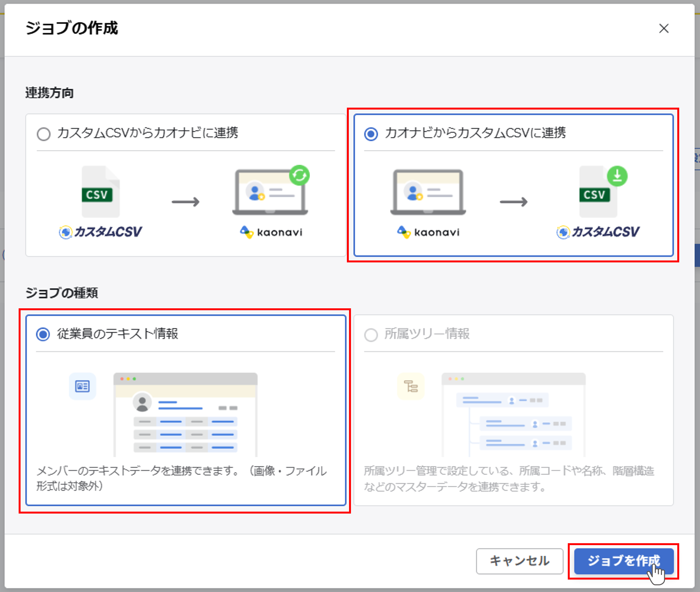Select カスタムCSVからカオナビに連携 radio button
The width and height of the screenshot is (700, 592).
pos(44,134)
